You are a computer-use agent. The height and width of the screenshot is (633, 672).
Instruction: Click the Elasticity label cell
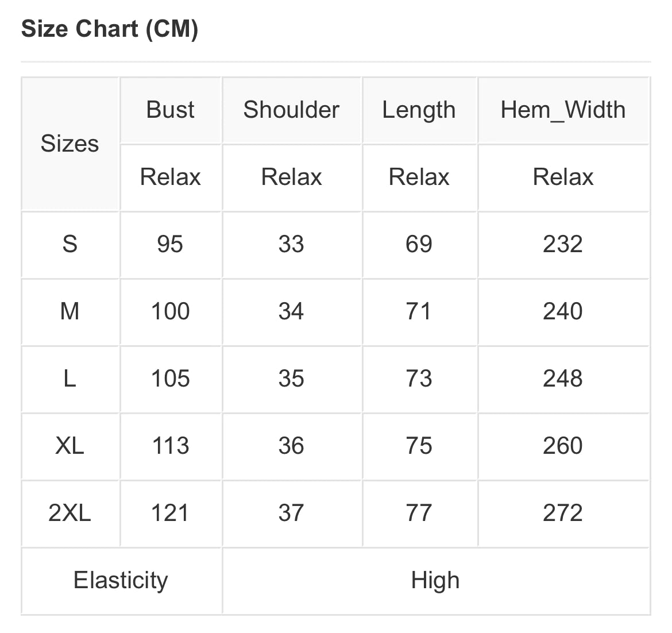click(121, 580)
